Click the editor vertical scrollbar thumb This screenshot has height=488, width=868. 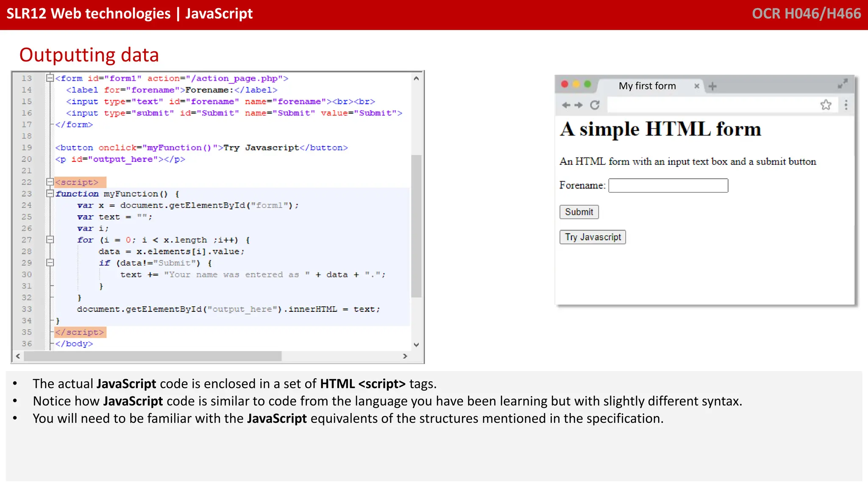pos(416,226)
